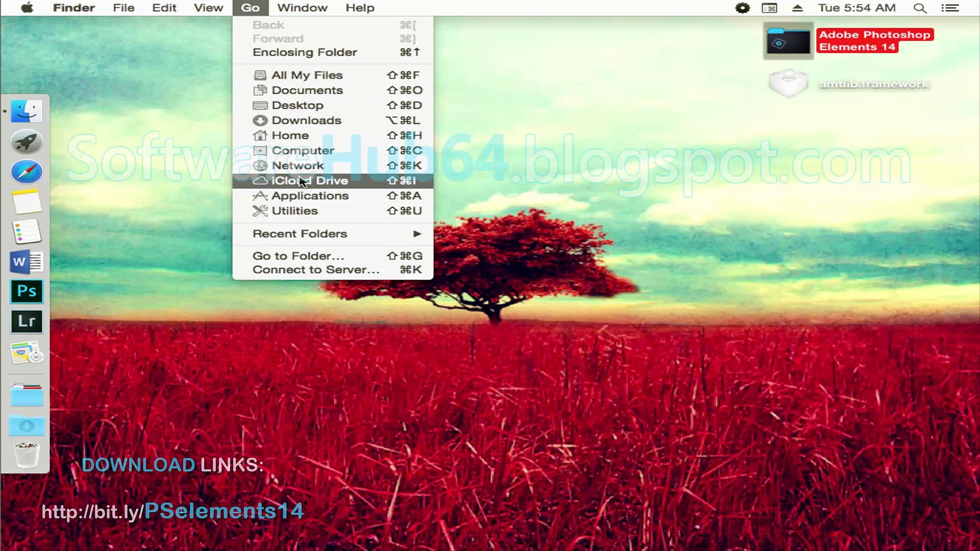The image size is (980, 551).
Task: Open the Trash in the dock
Action: pyautogui.click(x=27, y=455)
